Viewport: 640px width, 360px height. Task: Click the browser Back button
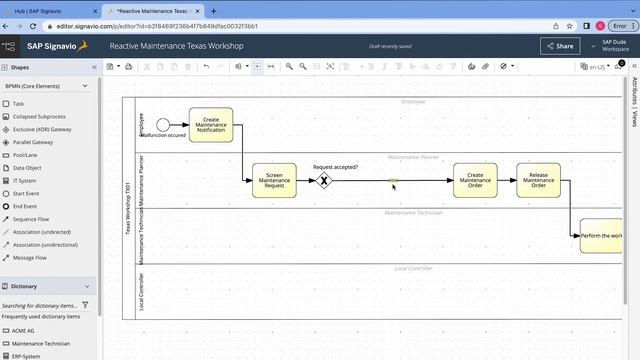pos(5,26)
